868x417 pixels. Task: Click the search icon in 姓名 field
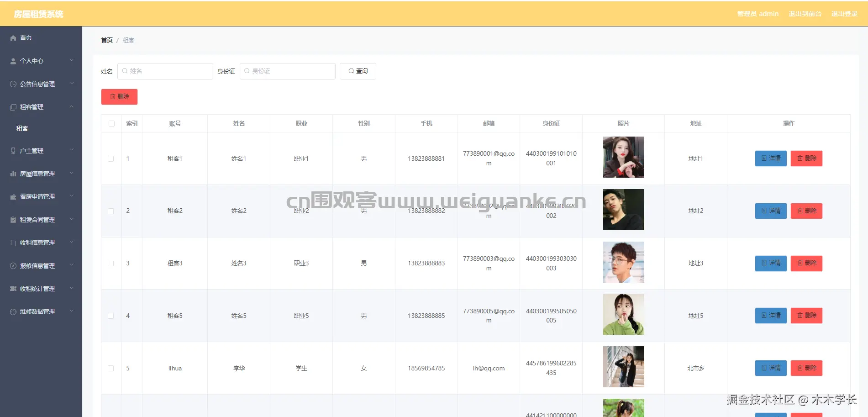coord(125,71)
